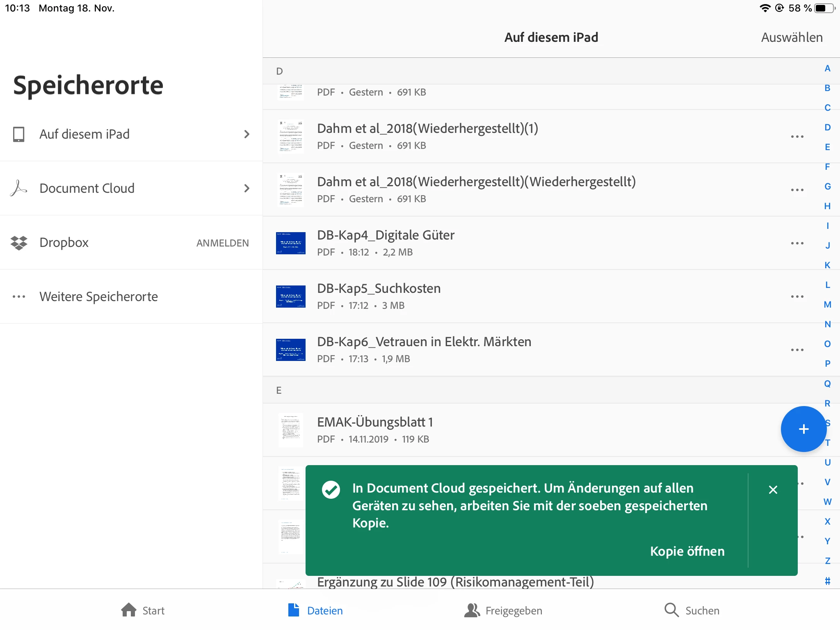Expand Document Cloud chevron

coord(247,188)
